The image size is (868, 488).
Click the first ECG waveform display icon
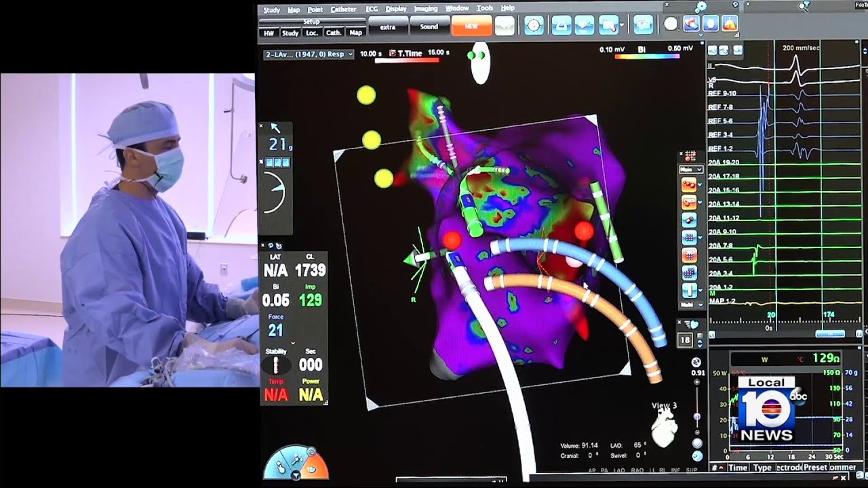click(x=713, y=50)
